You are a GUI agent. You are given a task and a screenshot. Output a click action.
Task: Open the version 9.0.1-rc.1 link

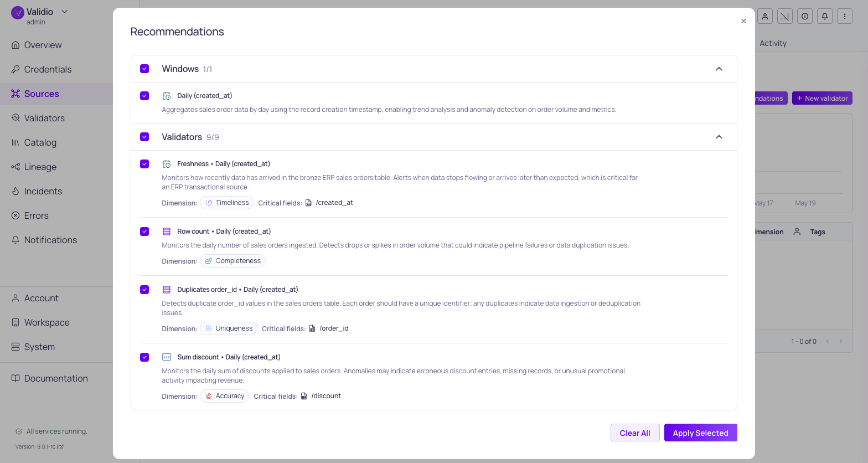tap(39, 446)
